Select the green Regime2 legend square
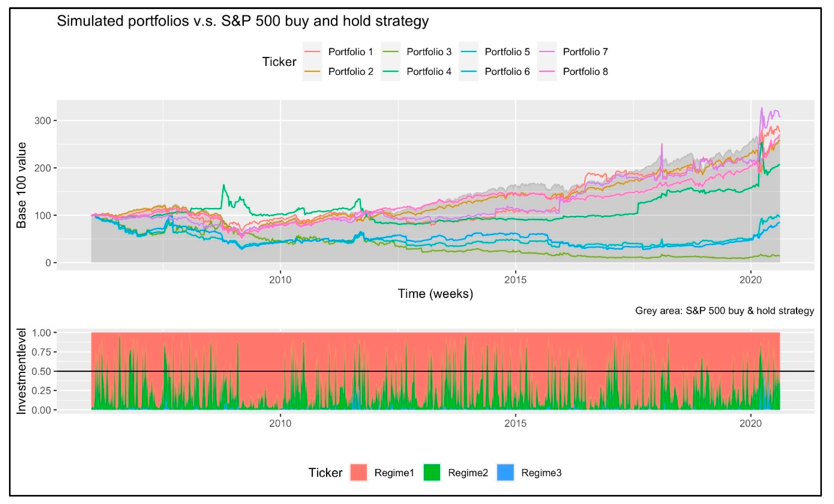 pos(432,473)
